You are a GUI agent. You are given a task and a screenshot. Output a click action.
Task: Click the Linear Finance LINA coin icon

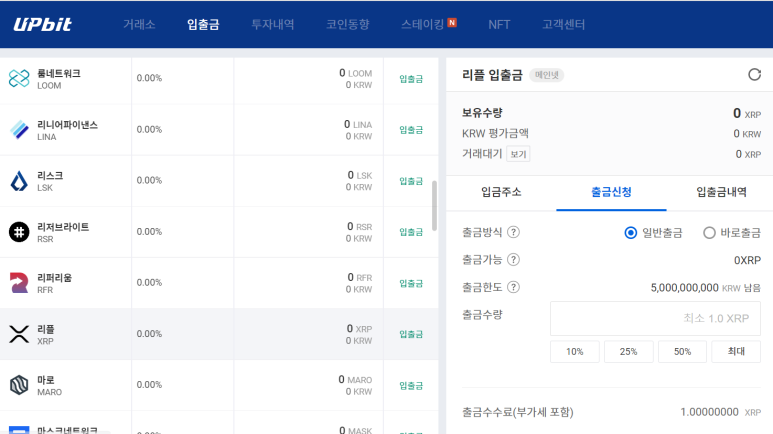[x=19, y=130]
